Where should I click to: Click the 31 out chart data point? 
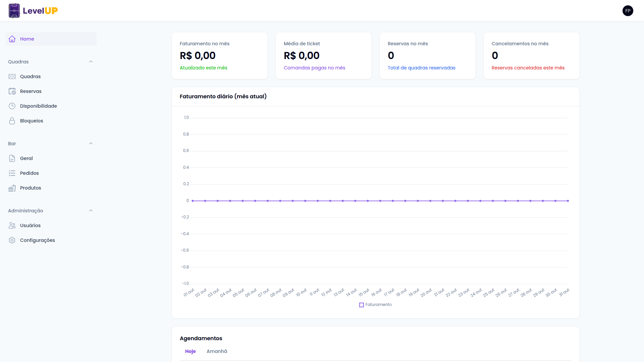click(x=568, y=201)
